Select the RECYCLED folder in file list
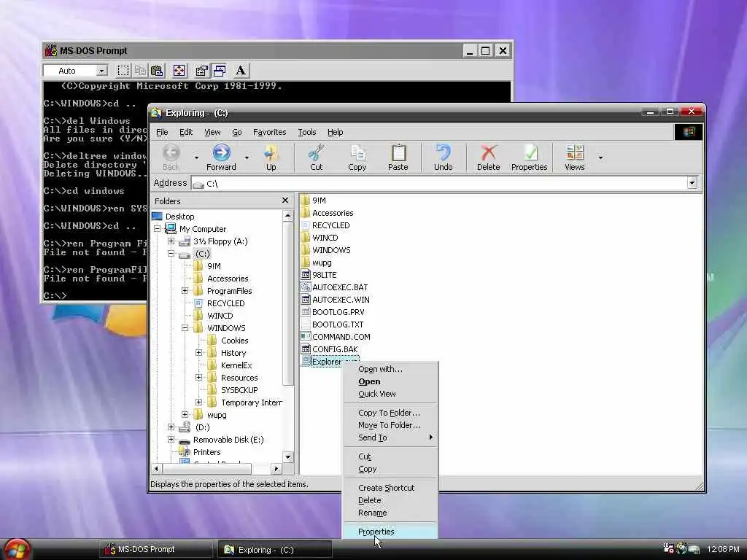The image size is (747, 560). click(x=330, y=225)
